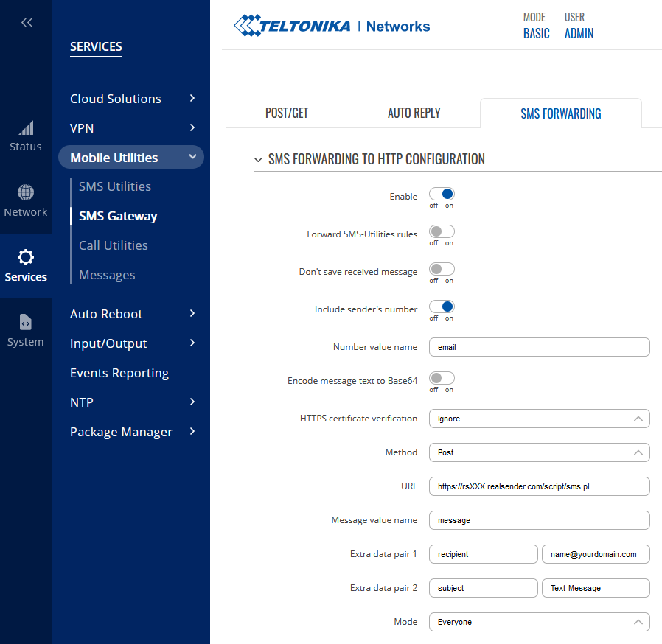The image size is (662, 644).
Task: Click the Teltonika Networks logo
Action: click(x=331, y=24)
